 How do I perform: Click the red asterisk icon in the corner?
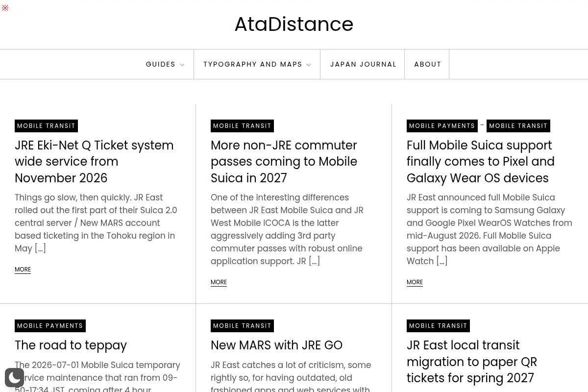pos(5,8)
